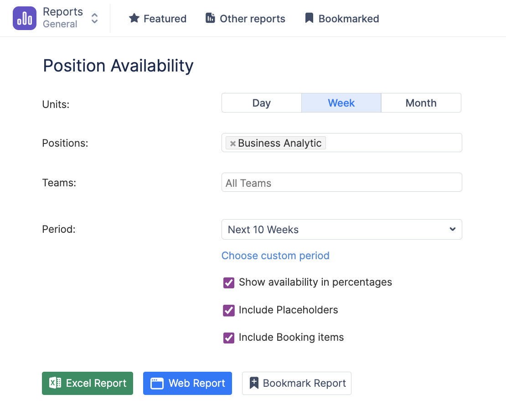Click inside the Positions field empty area
Viewport: 506px width, 420px height.
392,143
